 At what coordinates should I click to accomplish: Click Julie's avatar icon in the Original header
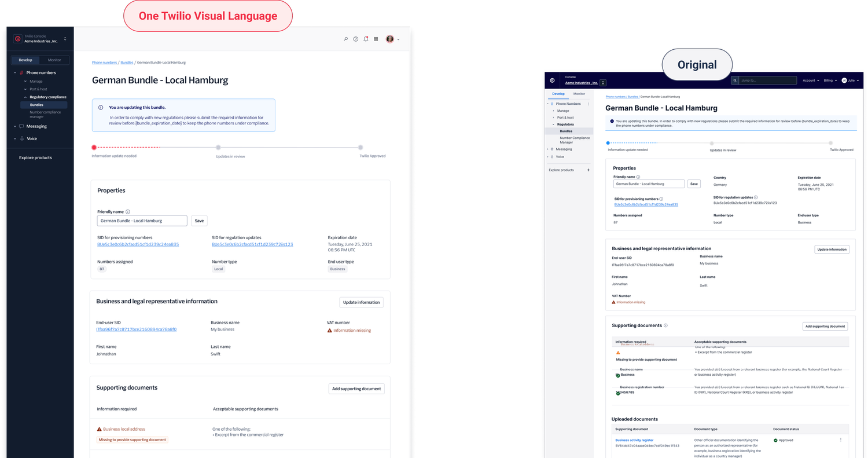pyautogui.click(x=844, y=80)
